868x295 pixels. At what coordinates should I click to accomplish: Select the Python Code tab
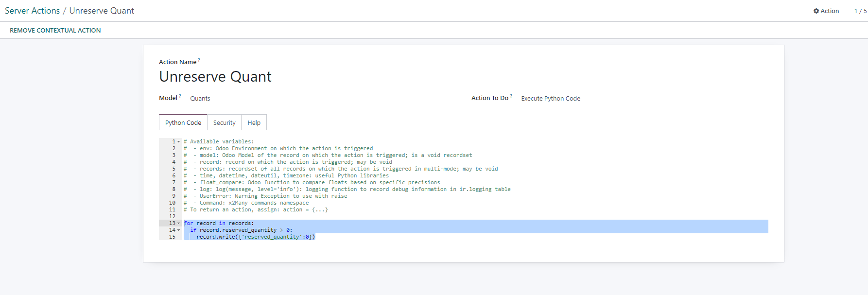click(x=183, y=122)
